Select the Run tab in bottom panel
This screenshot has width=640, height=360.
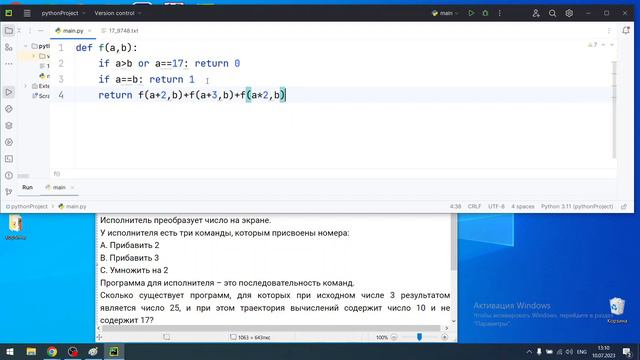click(x=27, y=187)
